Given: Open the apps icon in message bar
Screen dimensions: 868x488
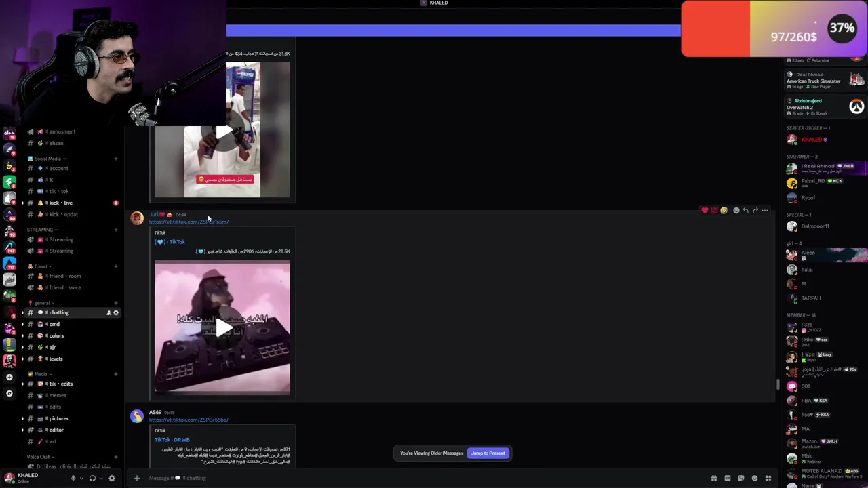Looking at the screenshot, I should (x=768, y=479).
